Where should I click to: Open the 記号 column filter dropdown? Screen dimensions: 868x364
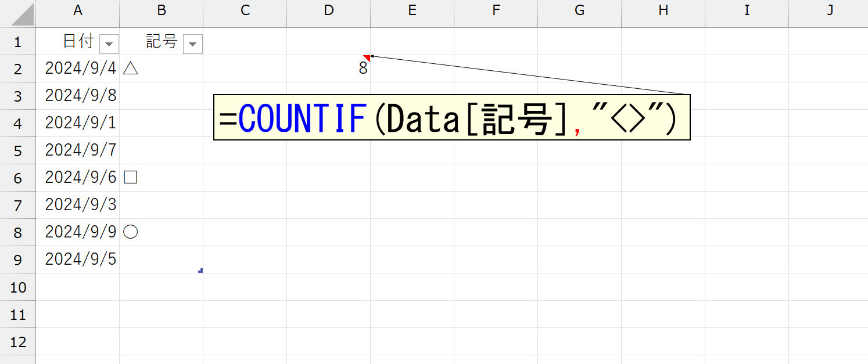click(193, 44)
